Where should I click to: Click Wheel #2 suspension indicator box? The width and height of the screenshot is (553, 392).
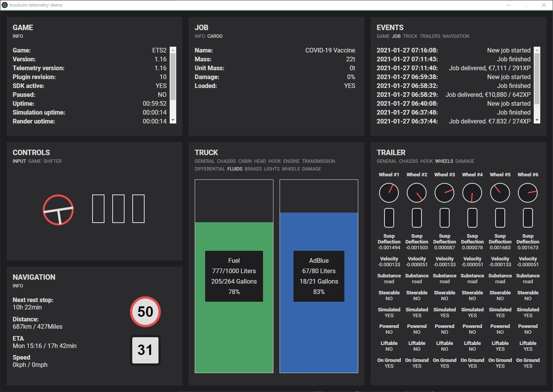(416, 218)
